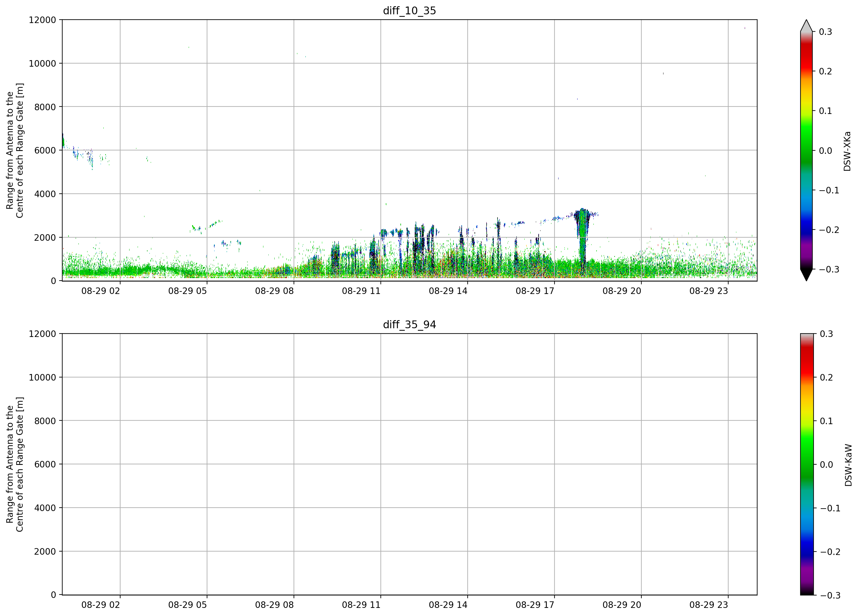Click the 4000 tick label on diff_10_35 axis
The image size is (859, 616).
click(45, 194)
